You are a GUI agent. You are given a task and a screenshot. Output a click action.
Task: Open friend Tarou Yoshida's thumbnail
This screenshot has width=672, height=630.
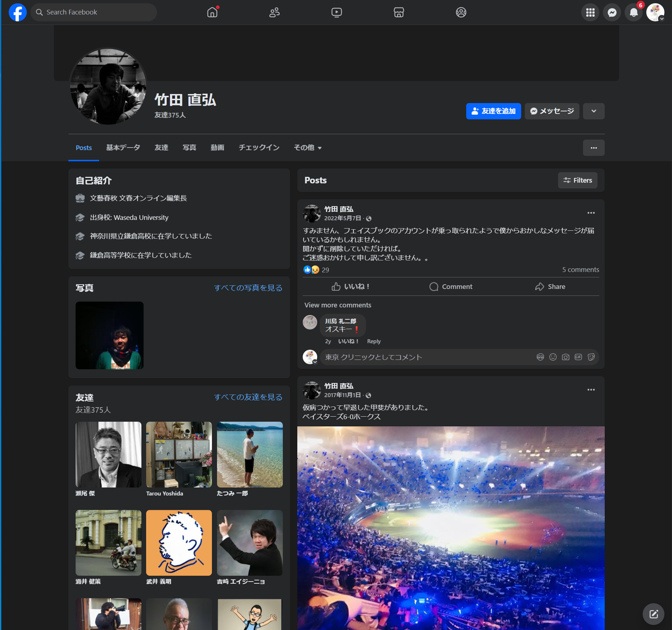[x=179, y=454]
